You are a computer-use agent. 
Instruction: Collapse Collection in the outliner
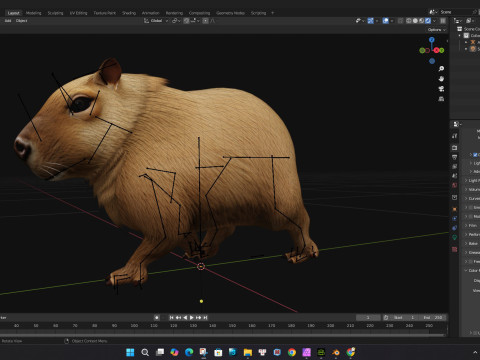460,35
